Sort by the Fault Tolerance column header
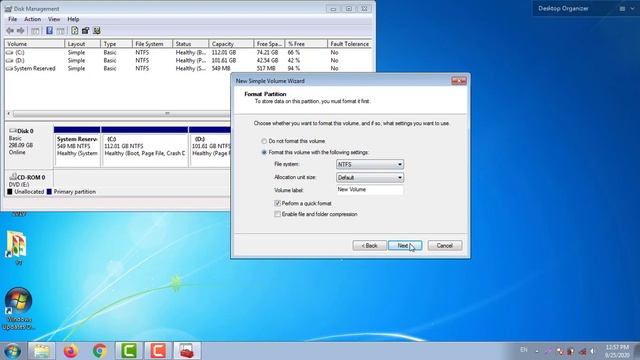 click(350, 44)
